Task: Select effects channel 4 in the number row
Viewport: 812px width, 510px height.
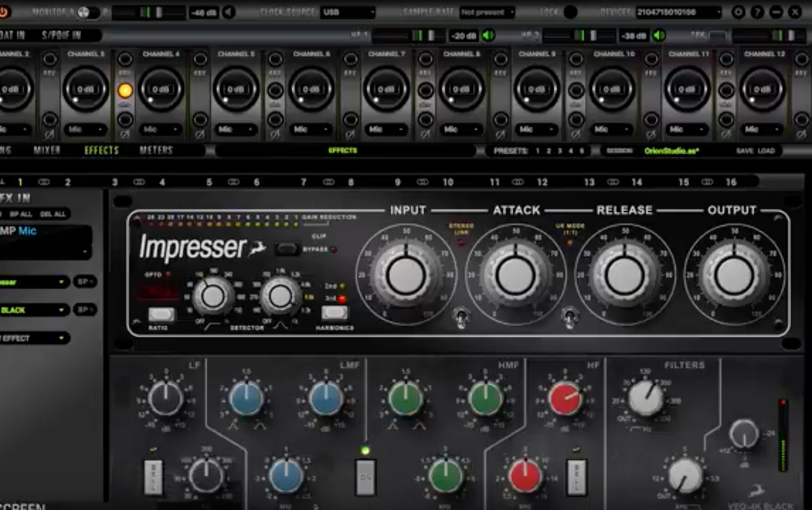Action: click(162, 182)
